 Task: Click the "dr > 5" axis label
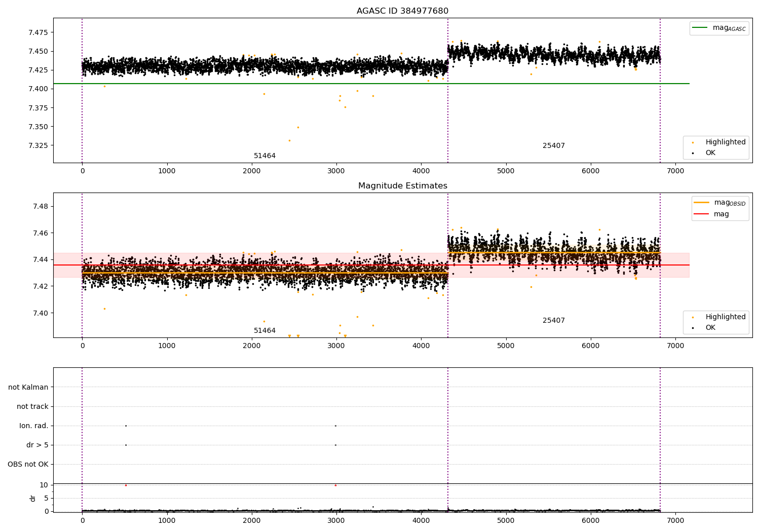[37, 445]
